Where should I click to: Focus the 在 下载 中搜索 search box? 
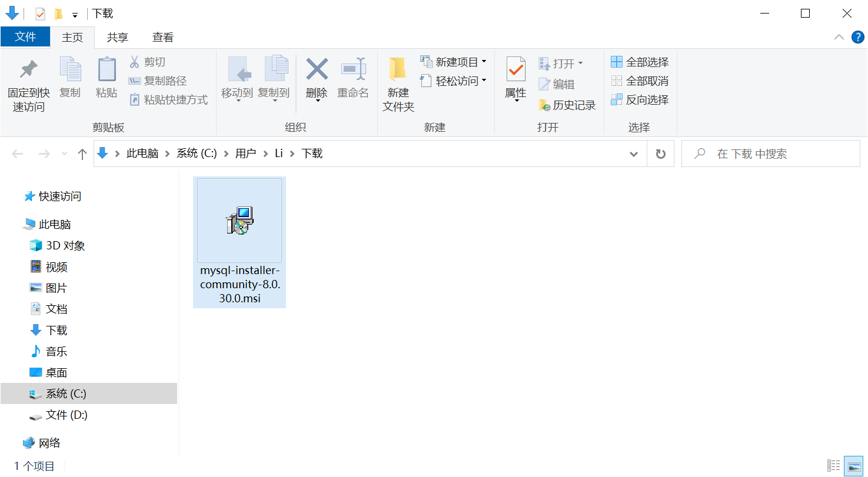pyautogui.click(x=770, y=154)
